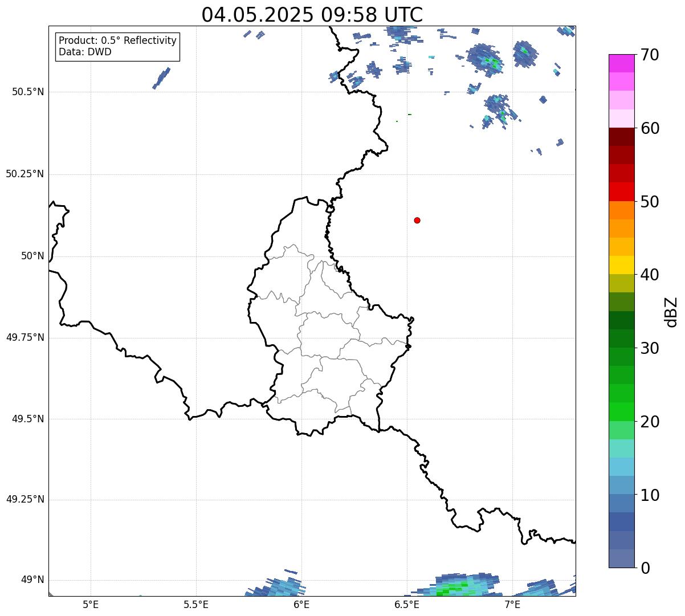Click the '50.25°N' latitude label
This screenshot has width=685, height=616.
pos(25,174)
